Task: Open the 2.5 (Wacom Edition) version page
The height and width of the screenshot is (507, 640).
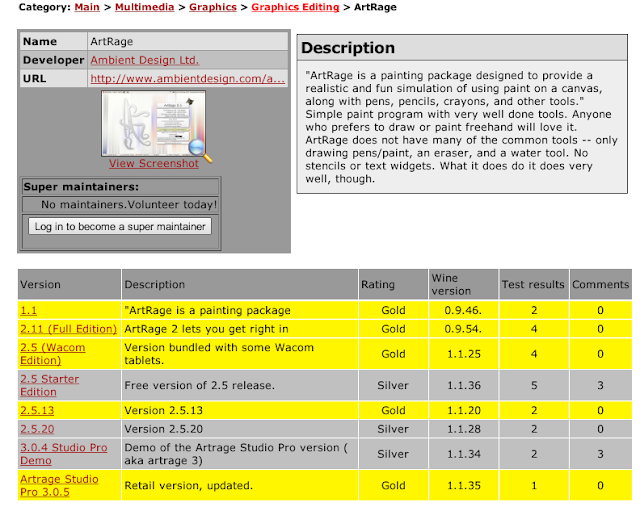Action: (x=53, y=354)
